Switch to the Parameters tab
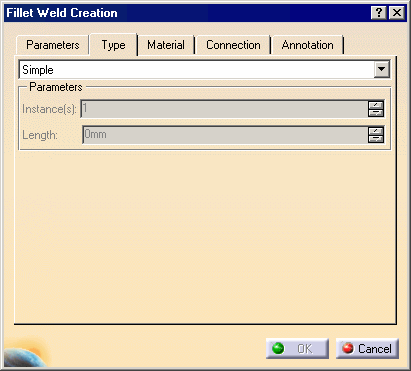 (x=53, y=45)
